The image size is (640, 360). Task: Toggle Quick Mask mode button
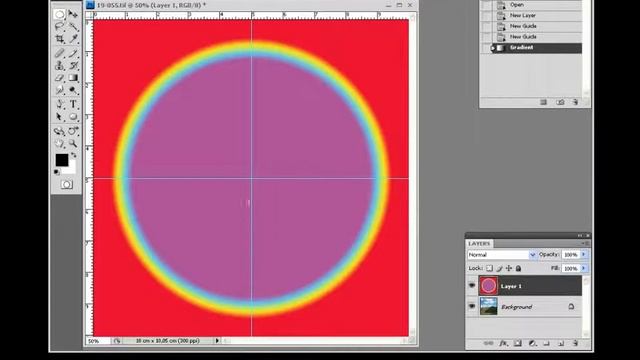[67, 184]
